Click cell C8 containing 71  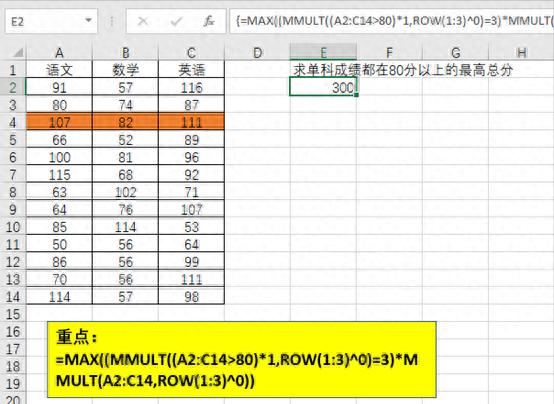click(191, 192)
